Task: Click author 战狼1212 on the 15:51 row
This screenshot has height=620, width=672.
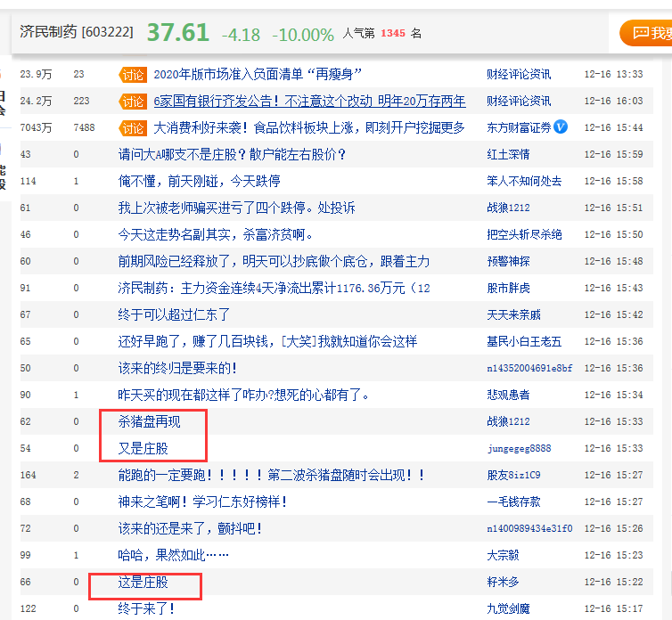Action: coord(508,208)
